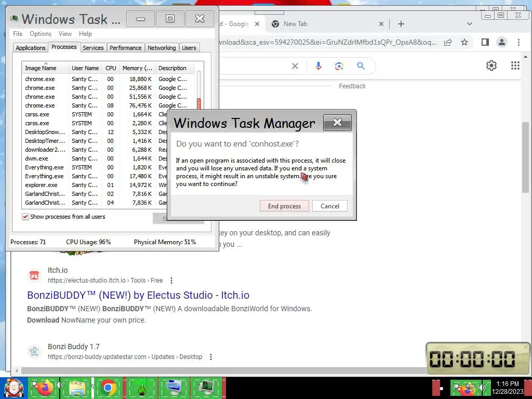The image size is (532, 399).
Task: Sort processes by User Name column
Action: pos(85,68)
